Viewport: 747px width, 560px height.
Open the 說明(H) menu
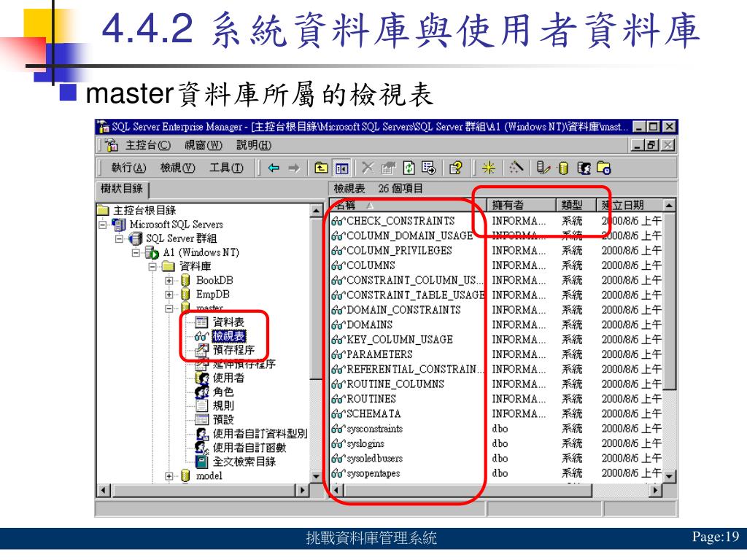pyautogui.click(x=254, y=145)
